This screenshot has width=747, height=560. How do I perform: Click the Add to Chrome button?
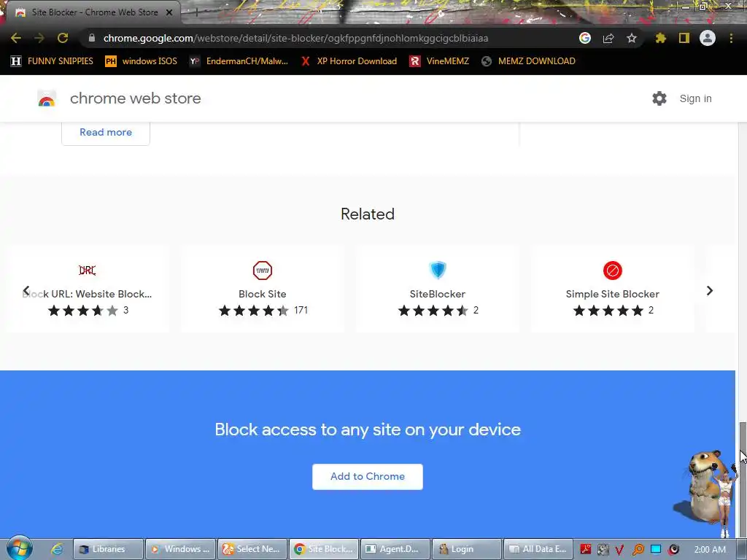[x=368, y=477]
